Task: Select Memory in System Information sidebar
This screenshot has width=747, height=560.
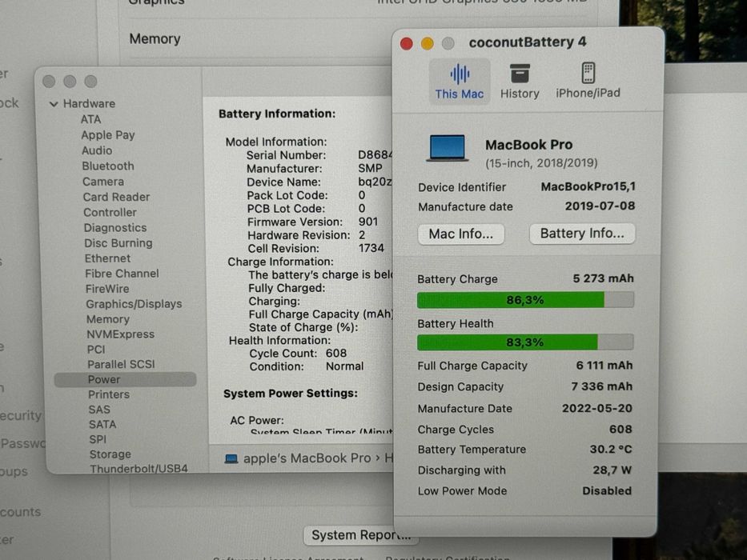Action: tap(108, 319)
